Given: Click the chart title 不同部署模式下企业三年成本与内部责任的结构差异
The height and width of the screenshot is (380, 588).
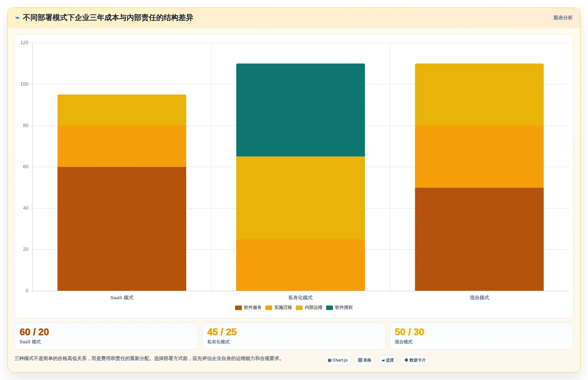Looking at the screenshot, I should tap(108, 18).
